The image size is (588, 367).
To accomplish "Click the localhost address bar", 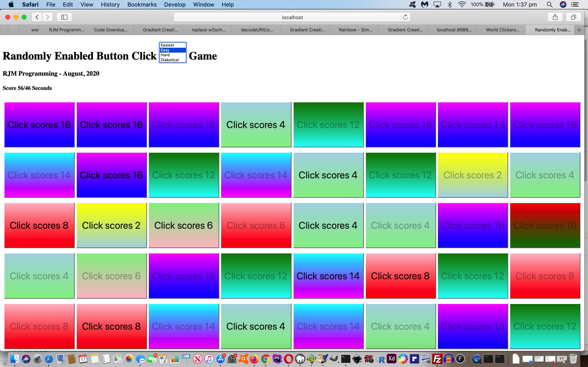I will click(292, 17).
